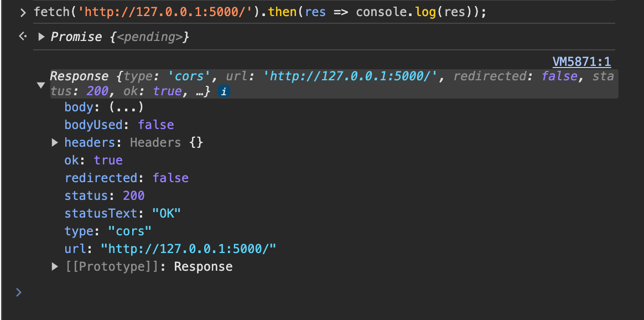Expand the [[Prototype]] Response entry
The image size is (644, 320).
(55, 267)
